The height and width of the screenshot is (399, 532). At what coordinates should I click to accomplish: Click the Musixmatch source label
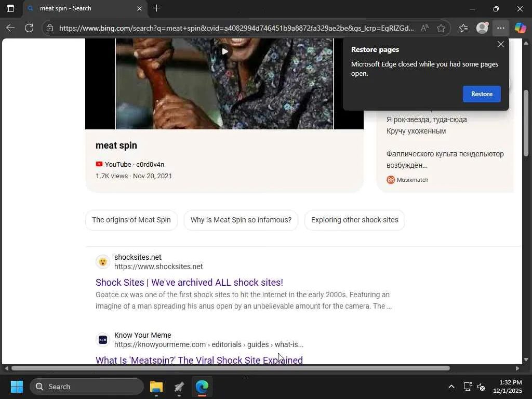(x=413, y=180)
